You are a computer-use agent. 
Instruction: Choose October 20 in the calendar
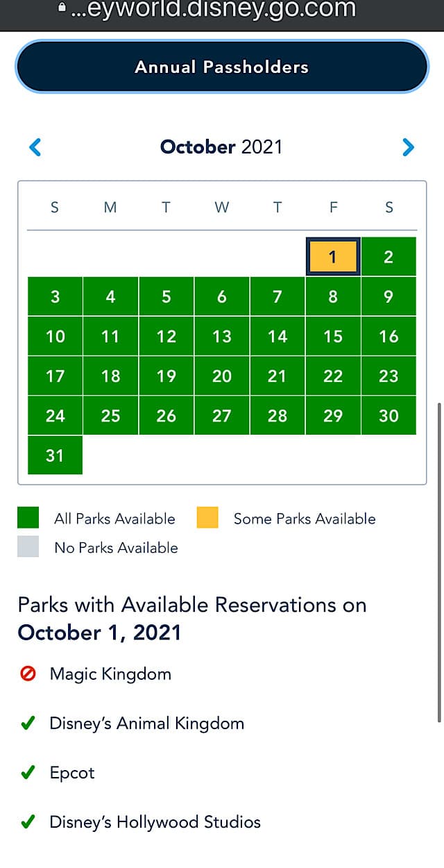coord(222,376)
